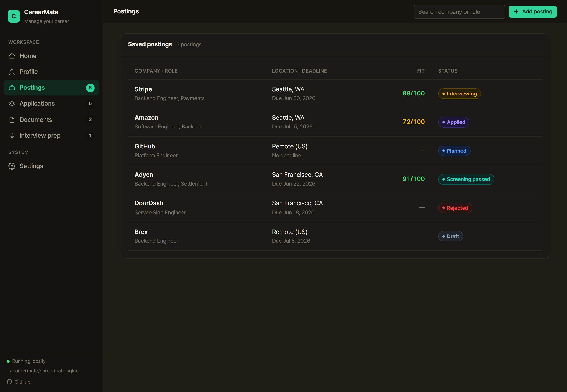Screen dimensions: 567x392
Task: Open Applications in the sidebar
Action: pos(51,104)
